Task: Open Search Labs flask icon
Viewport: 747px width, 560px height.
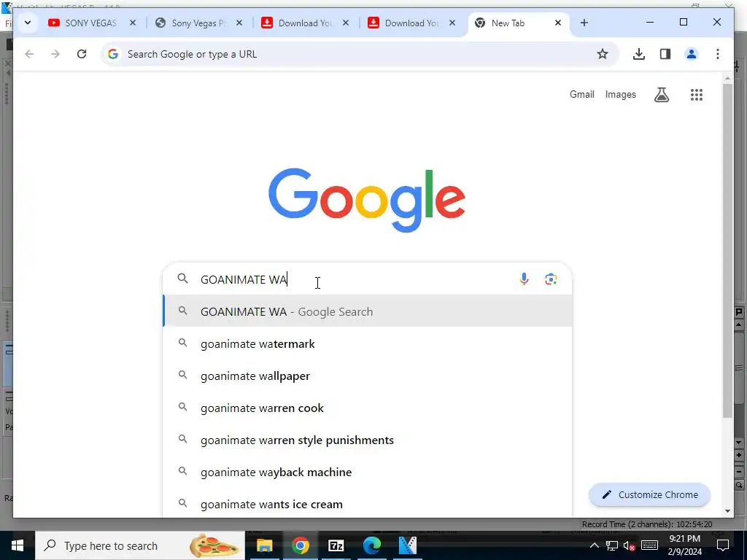Action: point(661,95)
